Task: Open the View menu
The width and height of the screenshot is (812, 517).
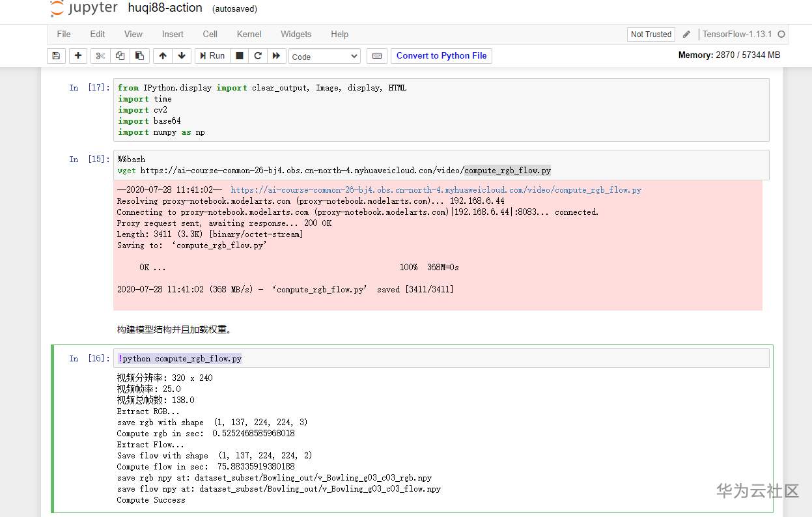Action: [133, 35]
